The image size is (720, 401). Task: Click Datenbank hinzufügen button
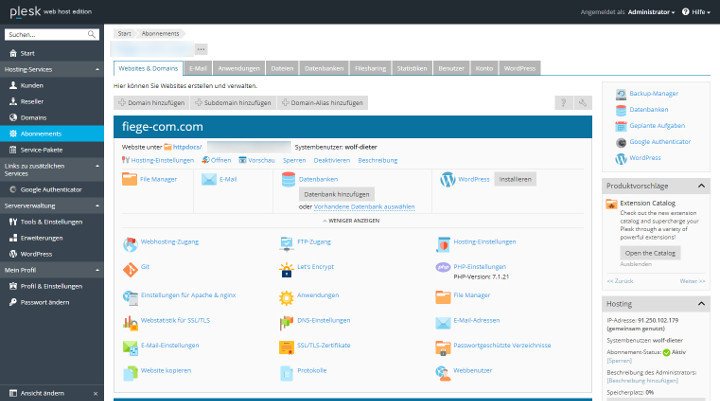tap(337, 194)
